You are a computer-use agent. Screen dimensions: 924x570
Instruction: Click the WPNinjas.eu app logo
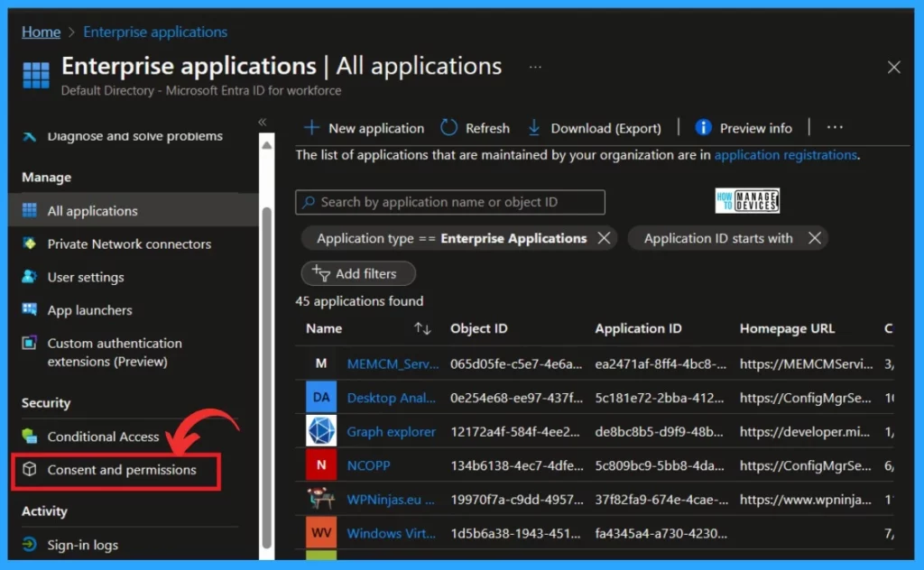(x=321, y=499)
